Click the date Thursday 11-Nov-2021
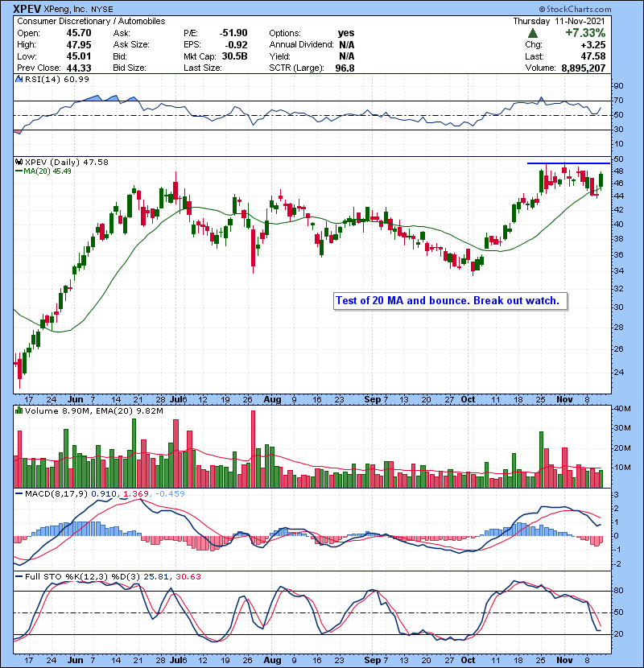The width and height of the screenshot is (644, 668). (559, 21)
